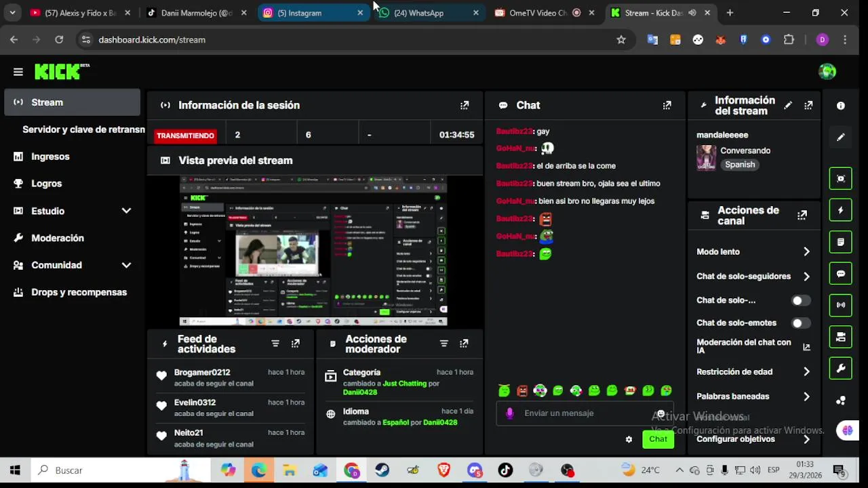
Task: Click the purple microphone icon in chat input
Action: [x=510, y=413]
